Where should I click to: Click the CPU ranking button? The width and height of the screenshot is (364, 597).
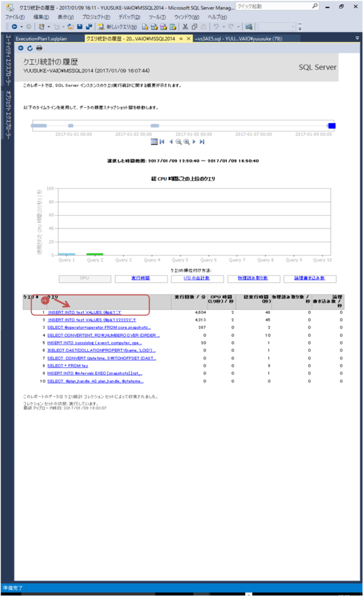[x=85, y=279]
